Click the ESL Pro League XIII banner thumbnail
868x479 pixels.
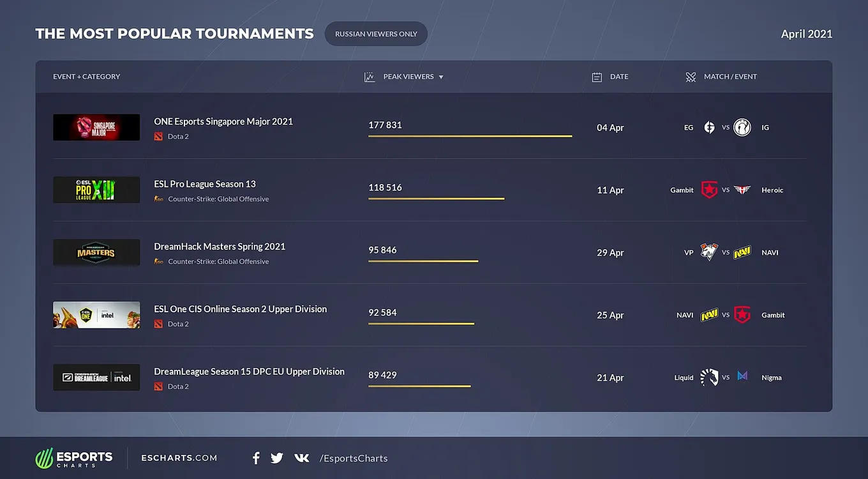point(96,190)
